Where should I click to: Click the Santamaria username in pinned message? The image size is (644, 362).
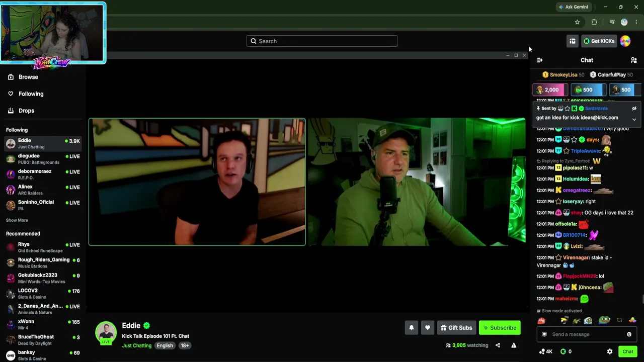coord(596,109)
